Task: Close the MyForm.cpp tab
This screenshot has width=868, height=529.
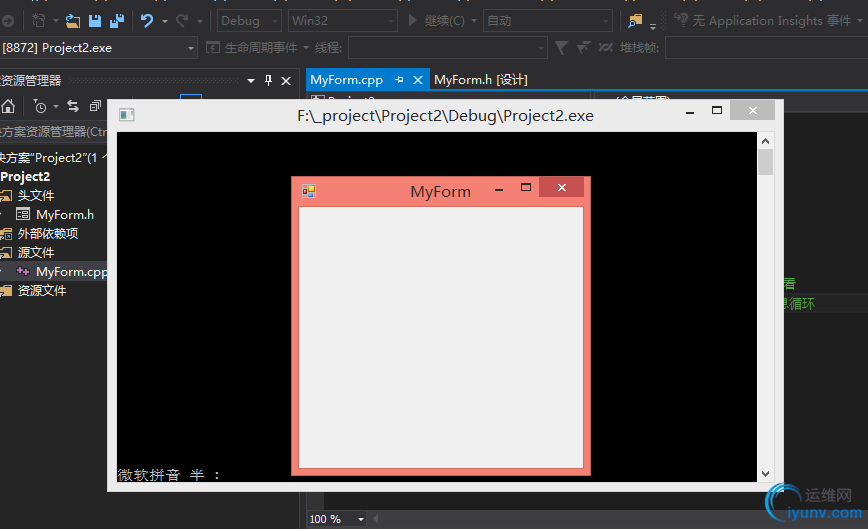Action: click(418, 80)
